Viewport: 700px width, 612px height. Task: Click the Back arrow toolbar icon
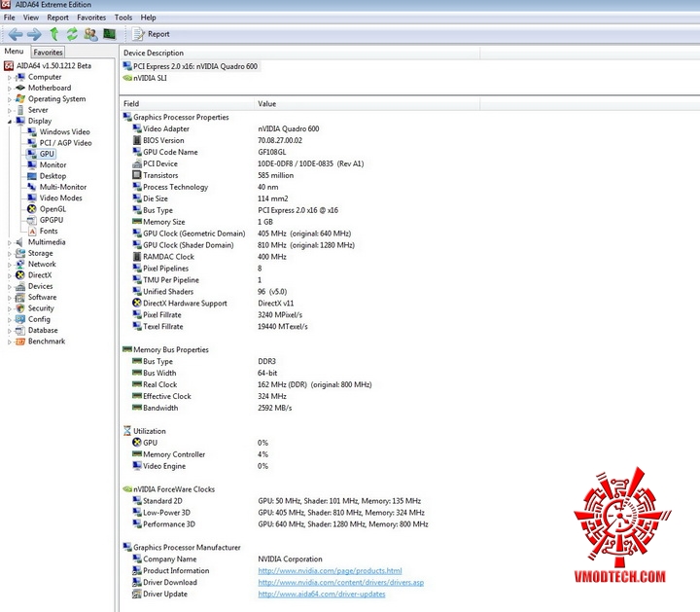(16, 34)
